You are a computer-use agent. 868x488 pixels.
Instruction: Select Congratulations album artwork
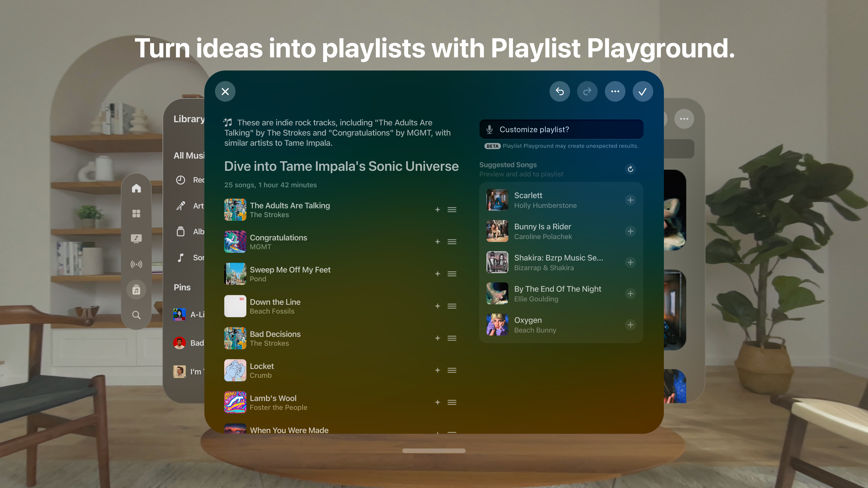point(235,242)
